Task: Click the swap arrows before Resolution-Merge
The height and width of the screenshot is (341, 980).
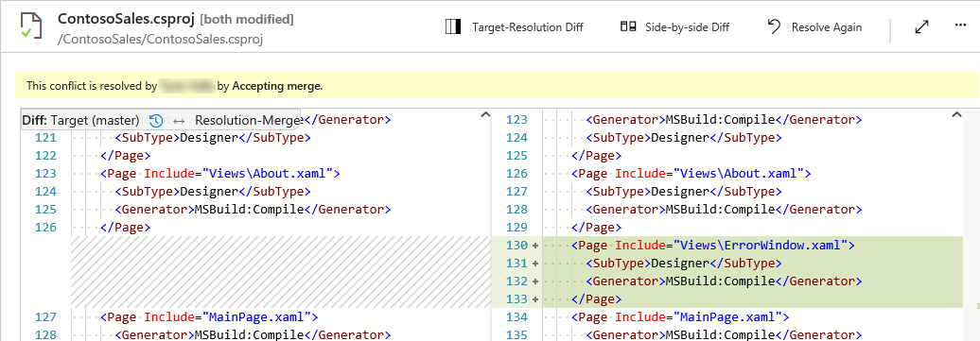Action: tap(179, 120)
